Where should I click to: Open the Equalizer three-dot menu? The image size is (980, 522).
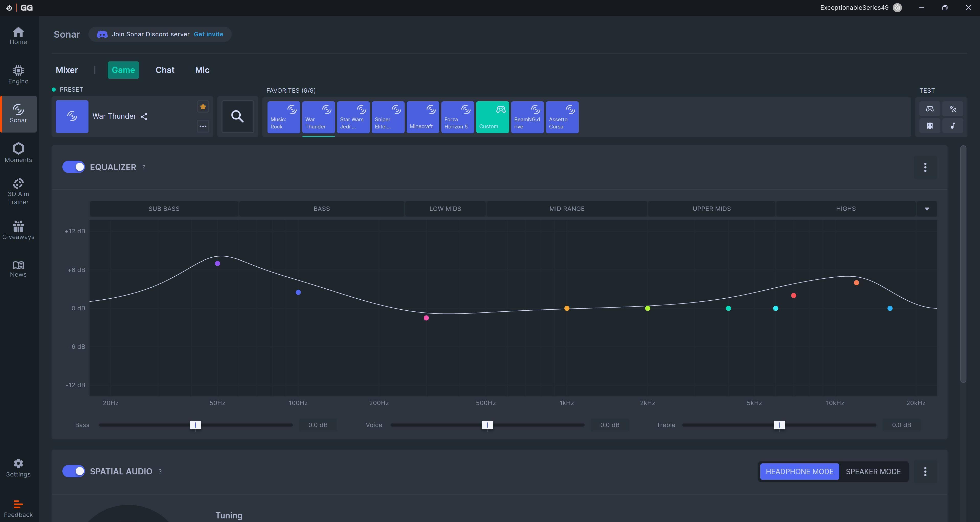[x=925, y=167]
